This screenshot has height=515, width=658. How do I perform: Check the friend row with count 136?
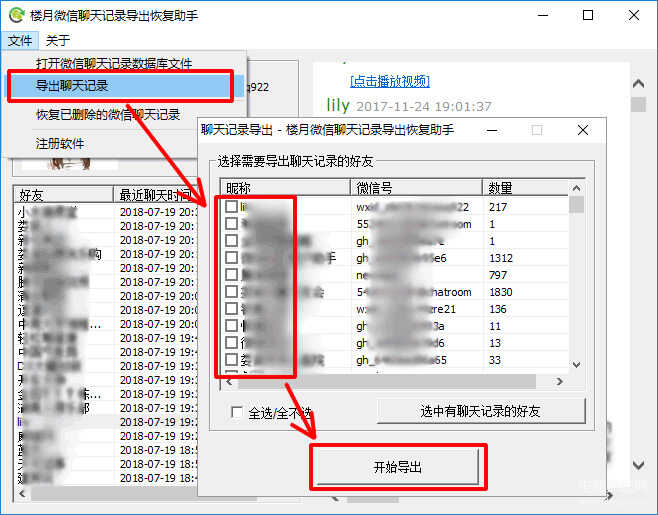click(231, 308)
